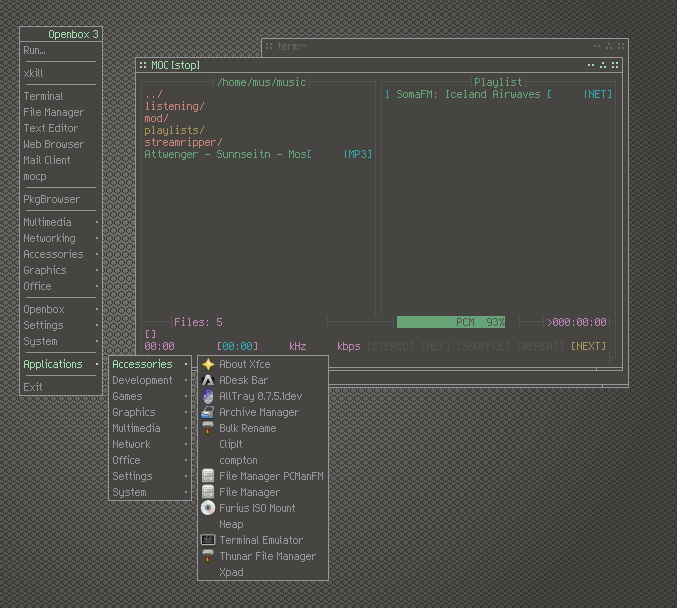Choose xkill from Openbox menu
The image size is (677, 608).
tap(61, 73)
